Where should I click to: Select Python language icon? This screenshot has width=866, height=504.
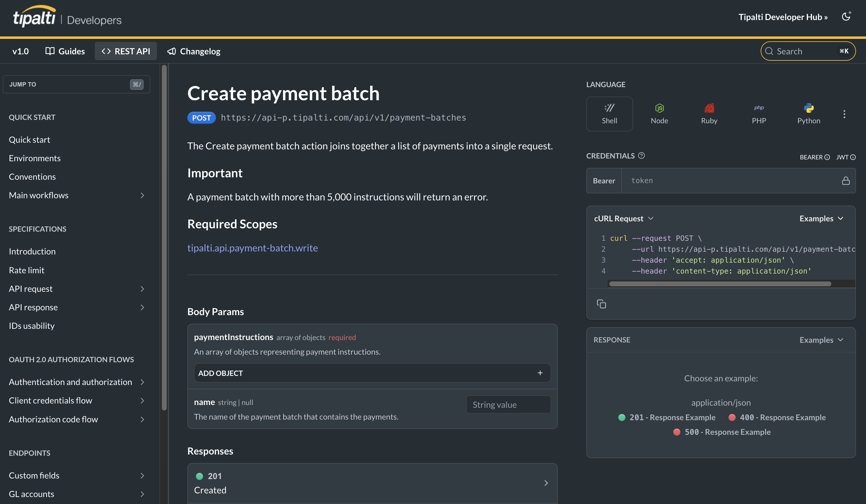tap(809, 114)
